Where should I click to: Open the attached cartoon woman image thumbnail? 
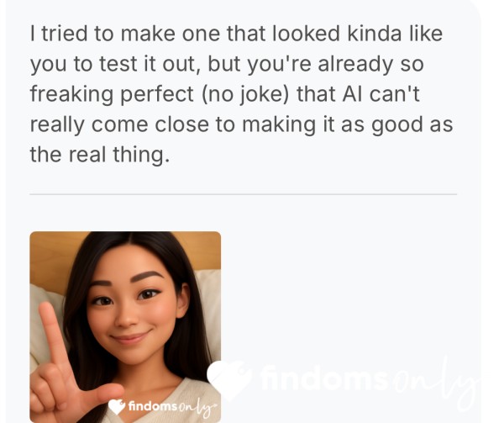click(125, 327)
